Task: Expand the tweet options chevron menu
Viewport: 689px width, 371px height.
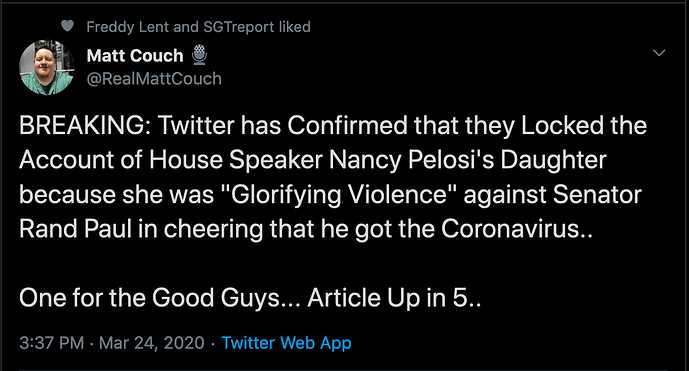Action: pos(659,53)
